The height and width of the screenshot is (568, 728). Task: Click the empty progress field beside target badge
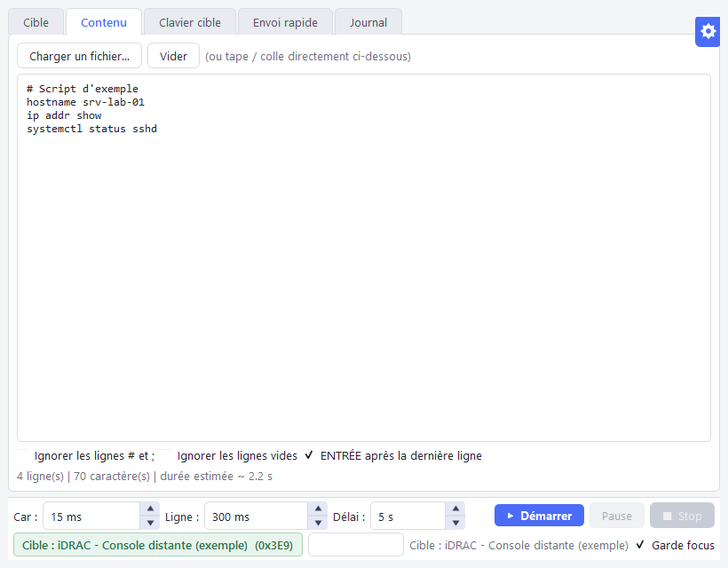(x=356, y=545)
